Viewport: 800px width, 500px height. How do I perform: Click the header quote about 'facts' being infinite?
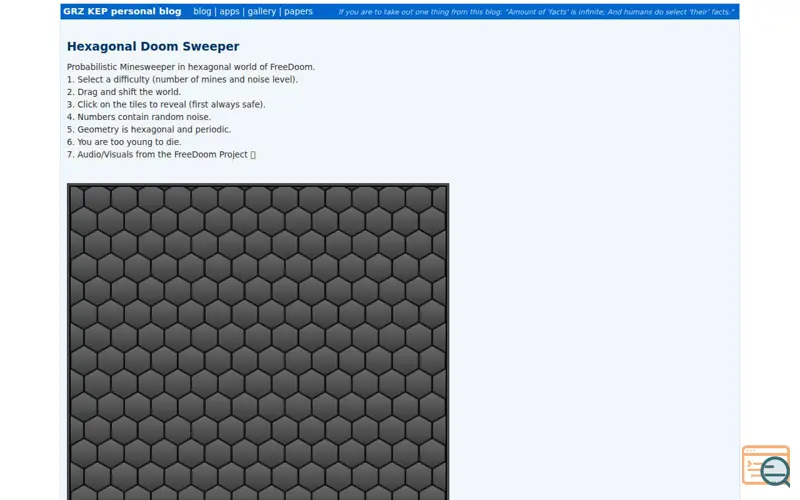pos(536,12)
